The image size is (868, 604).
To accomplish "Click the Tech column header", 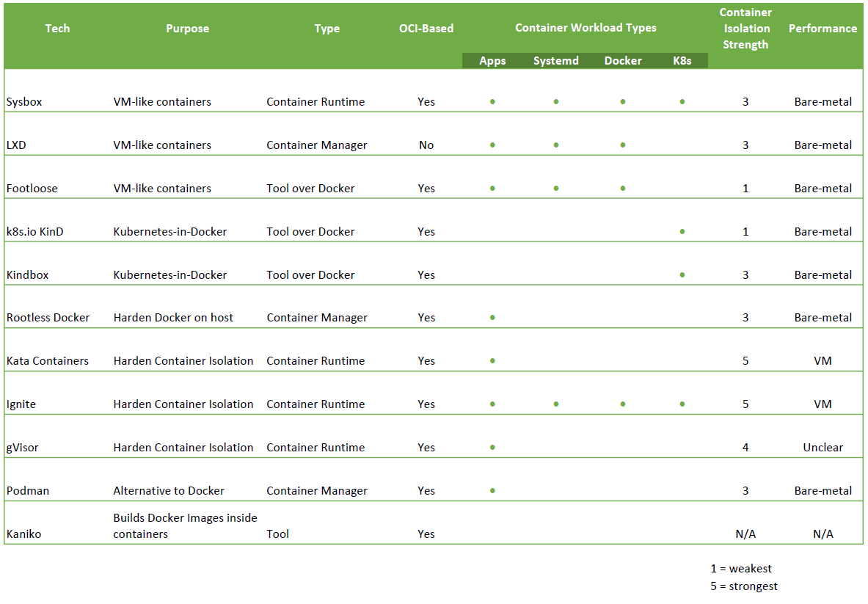I will point(57,29).
